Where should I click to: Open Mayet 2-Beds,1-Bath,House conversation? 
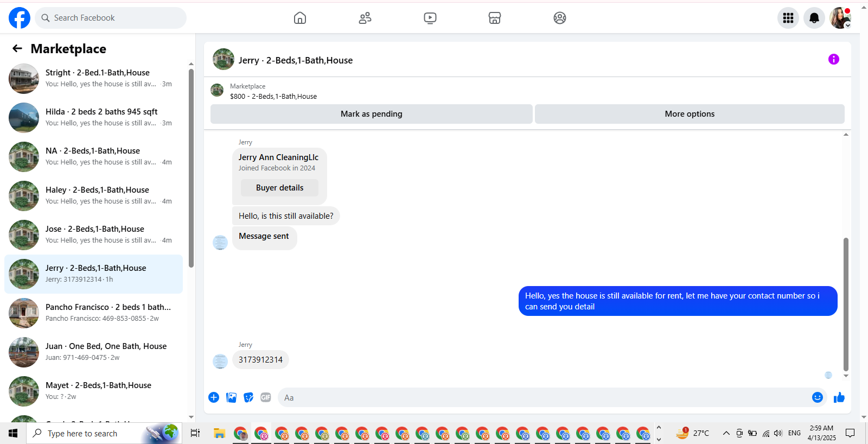93,391
